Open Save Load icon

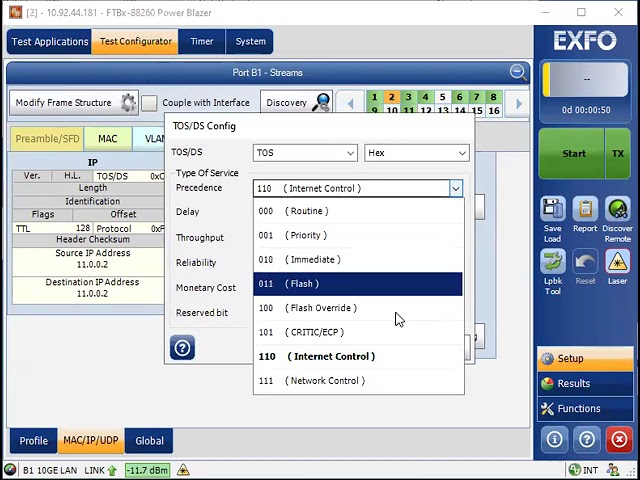553,209
